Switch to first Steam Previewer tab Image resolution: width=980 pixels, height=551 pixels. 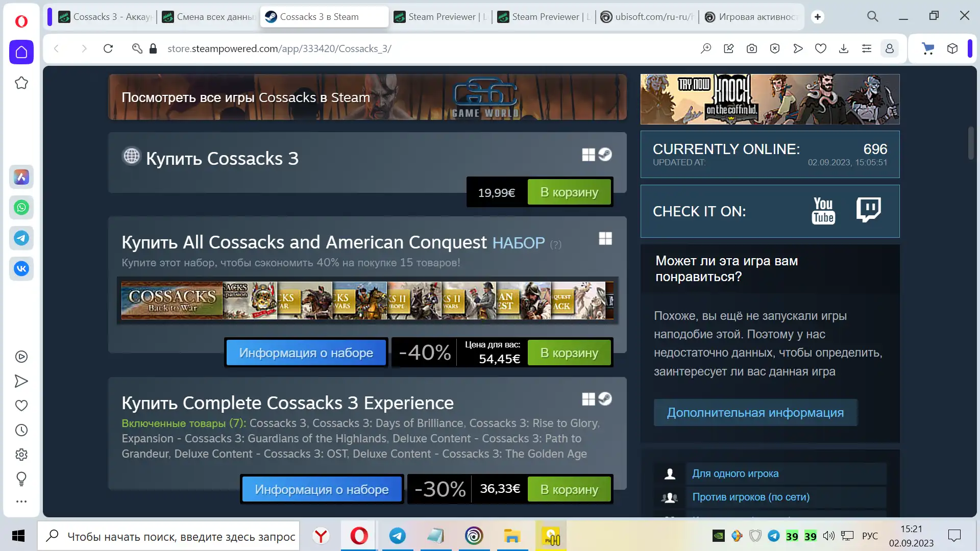click(x=440, y=17)
